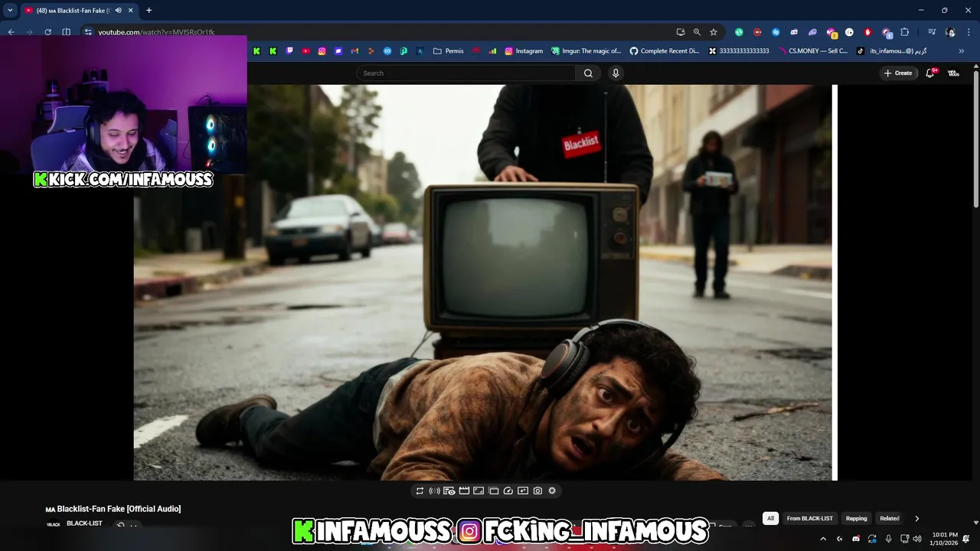Open the Complete Recent Di... GitHub bookmark
Viewport: 980px width, 551px height.
[x=665, y=51]
